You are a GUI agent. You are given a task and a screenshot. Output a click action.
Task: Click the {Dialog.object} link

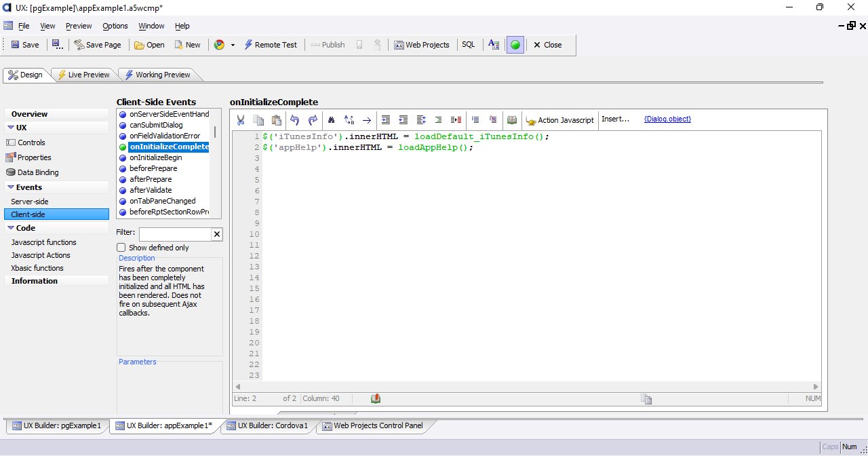[x=667, y=119]
